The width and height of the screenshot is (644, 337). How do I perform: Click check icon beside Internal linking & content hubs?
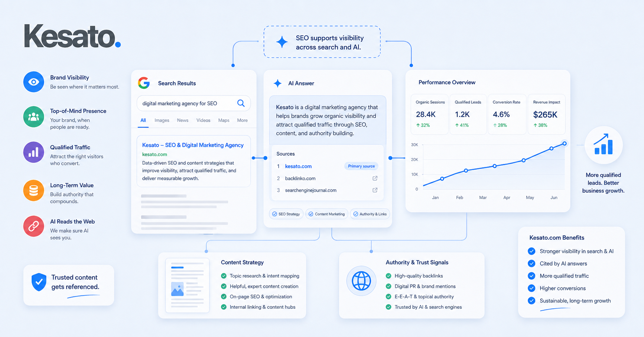224,307
